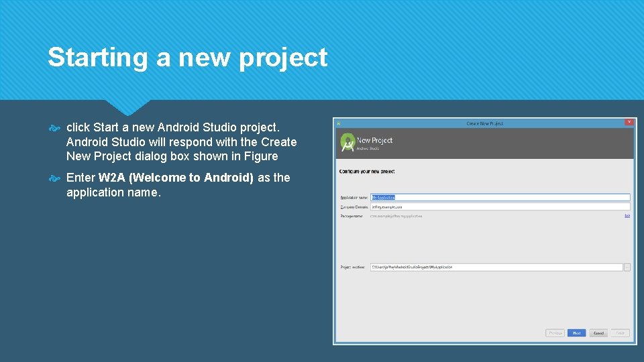
Task: Close the Create New Project dialog
Action: 629,122
